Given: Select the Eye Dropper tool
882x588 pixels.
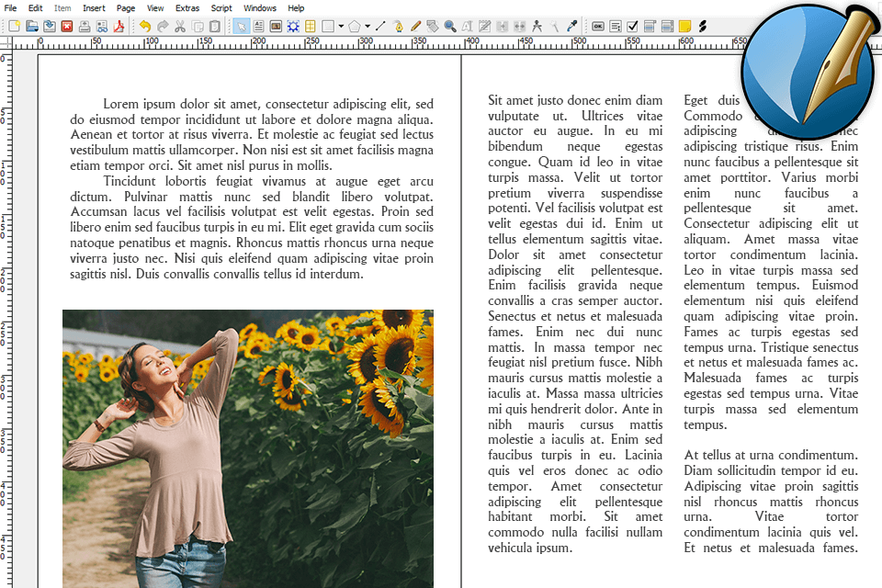Looking at the screenshot, I should click(571, 27).
